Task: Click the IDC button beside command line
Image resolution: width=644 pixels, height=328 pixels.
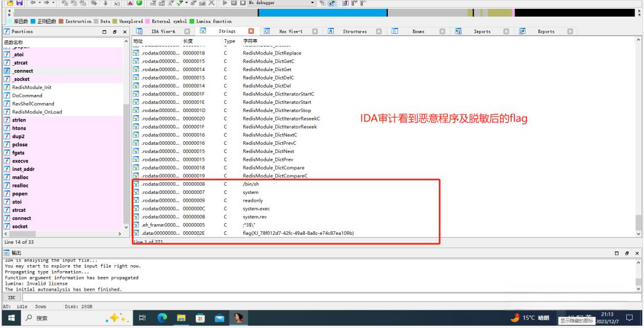Action: [x=12, y=297]
